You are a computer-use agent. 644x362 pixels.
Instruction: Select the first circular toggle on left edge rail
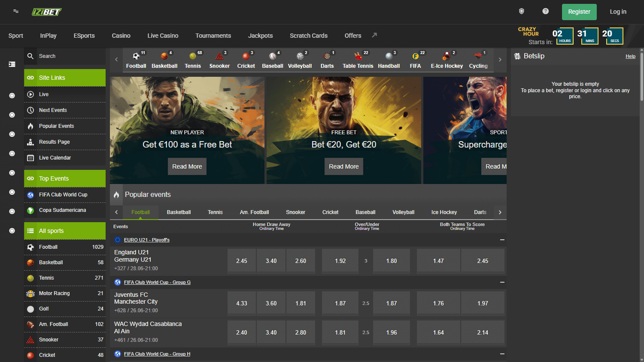click(12, 96)
